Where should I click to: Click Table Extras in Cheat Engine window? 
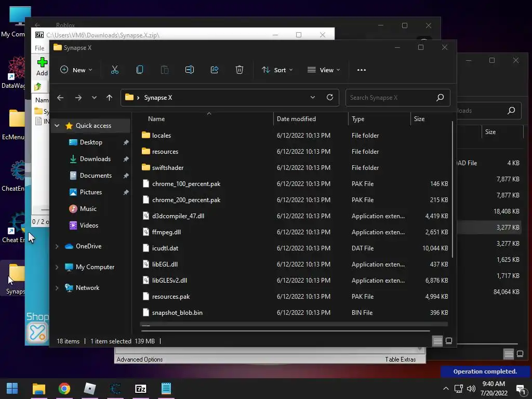click(400, 360)
